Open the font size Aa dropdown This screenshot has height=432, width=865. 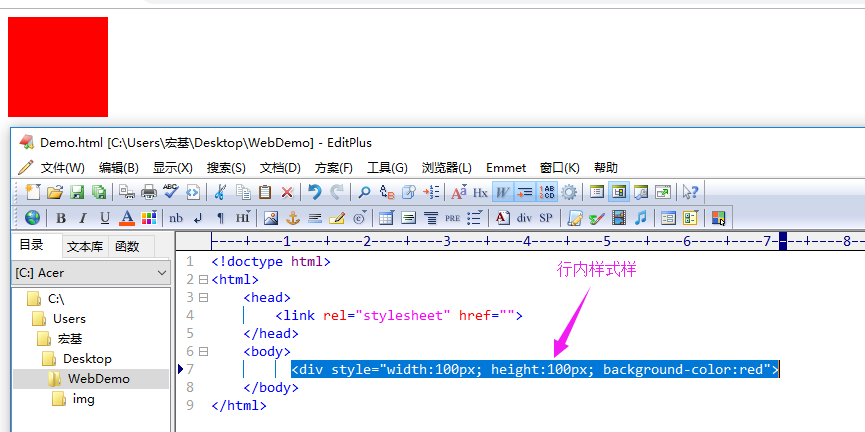(458, 192)
